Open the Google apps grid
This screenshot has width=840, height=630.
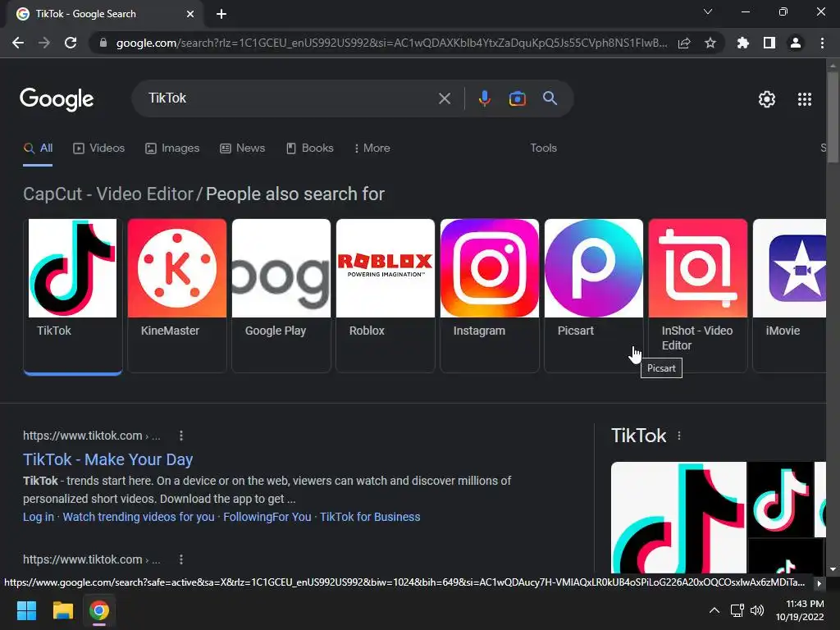click(804, 99)
